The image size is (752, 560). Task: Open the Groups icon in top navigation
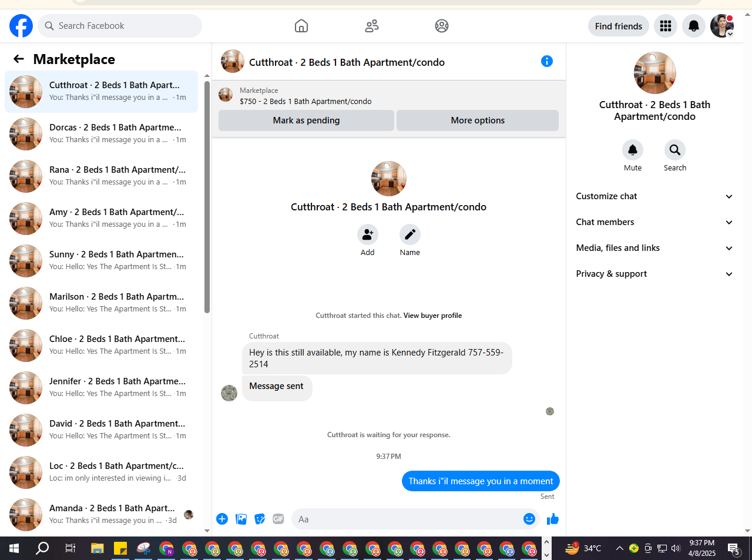pyautogui.click(x=442, y=26)
